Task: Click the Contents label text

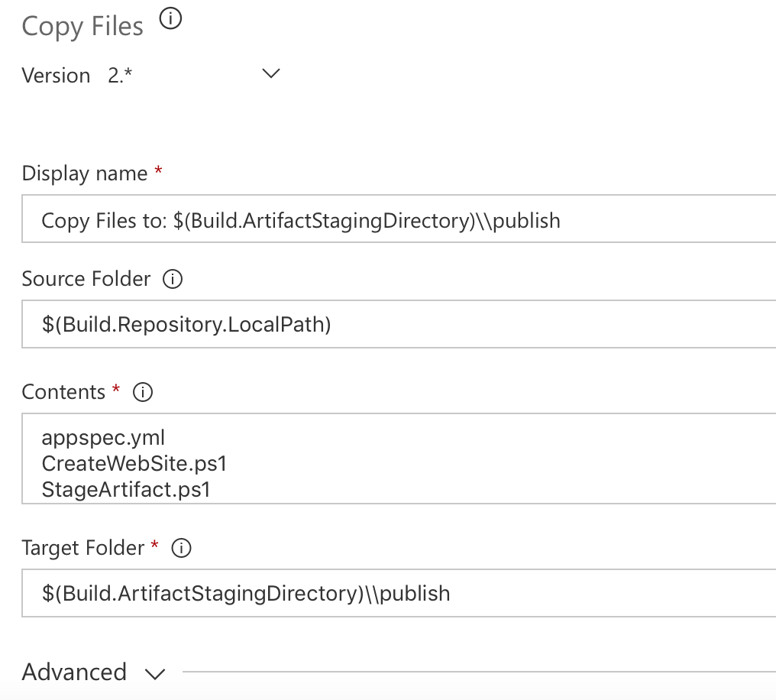Action: 63,392
